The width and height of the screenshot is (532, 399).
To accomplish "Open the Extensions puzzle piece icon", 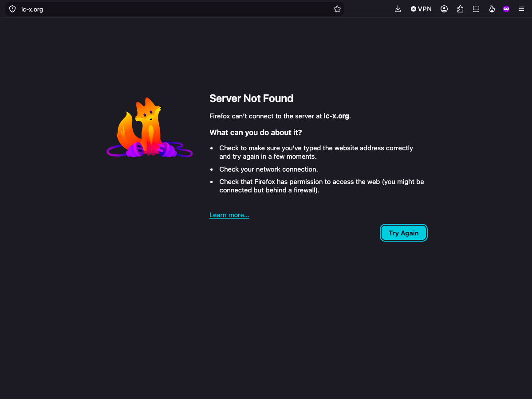I will [x=460, y=9].
